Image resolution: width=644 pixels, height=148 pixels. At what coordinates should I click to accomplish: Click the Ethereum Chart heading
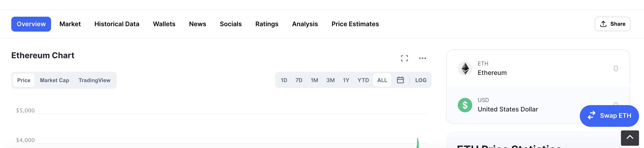tap(42, 55)
